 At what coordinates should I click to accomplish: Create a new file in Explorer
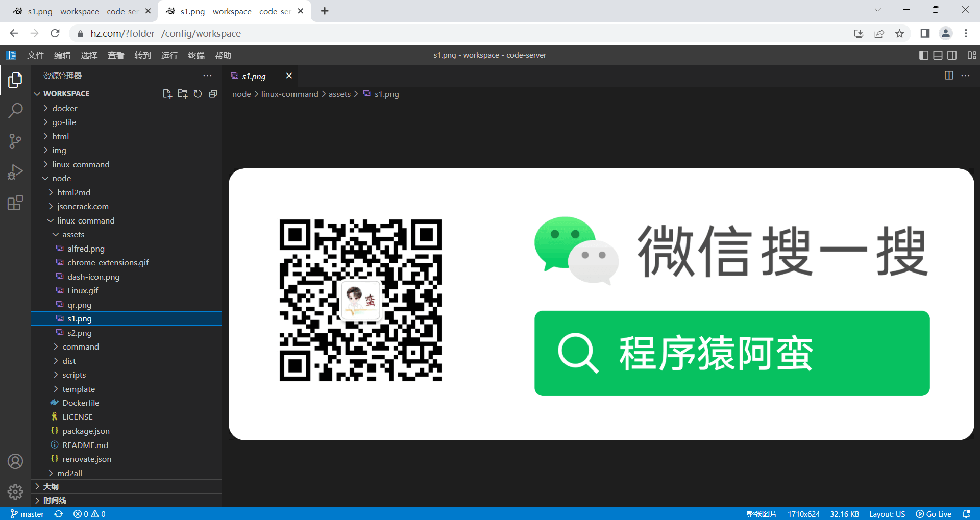(x=167, y=94)
